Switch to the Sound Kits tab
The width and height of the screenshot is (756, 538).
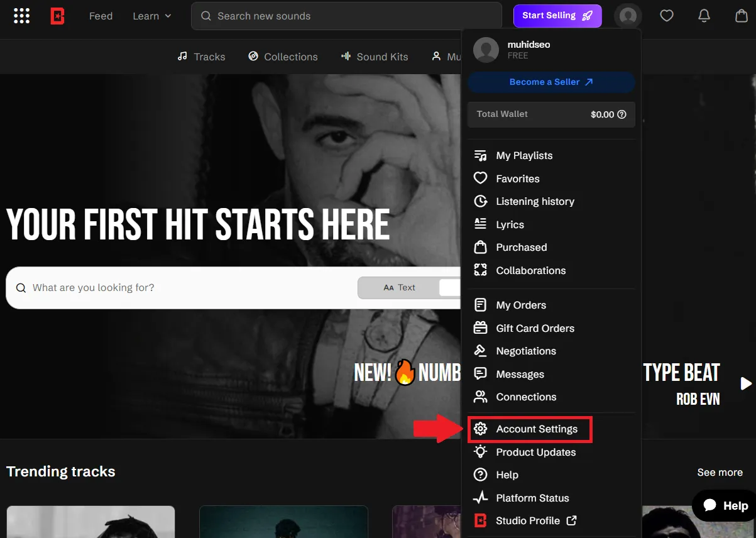click(375, 57)
